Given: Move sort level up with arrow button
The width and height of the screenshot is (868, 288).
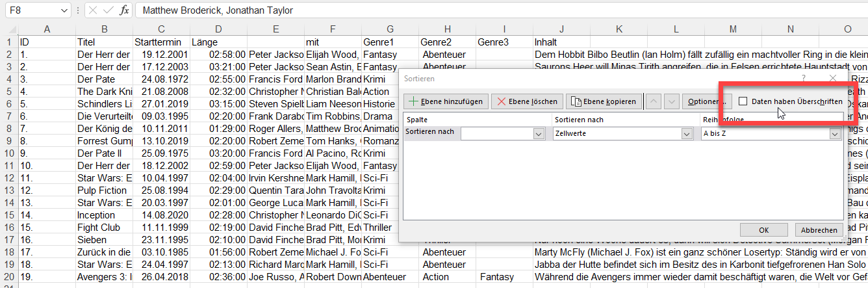Looking at the screenshot, I should tap(654, 101).
